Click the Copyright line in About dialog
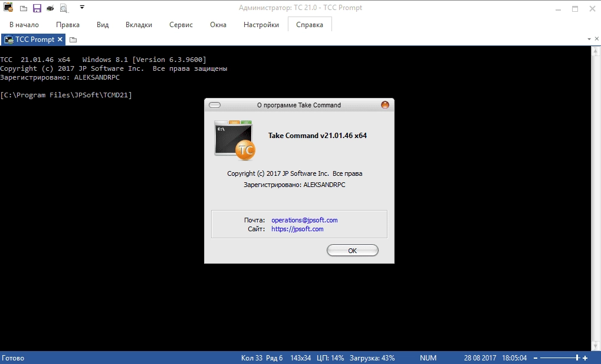 [x=294, y=173]
